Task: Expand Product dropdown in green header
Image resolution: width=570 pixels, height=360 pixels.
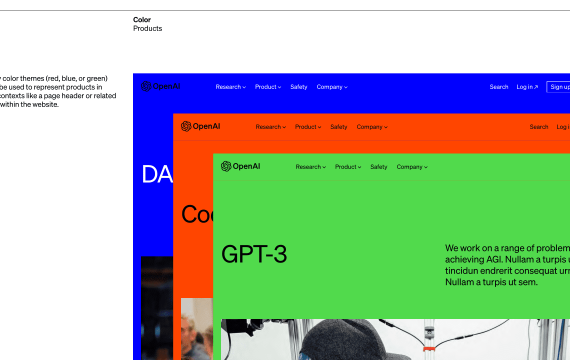Action: point(348,167)
